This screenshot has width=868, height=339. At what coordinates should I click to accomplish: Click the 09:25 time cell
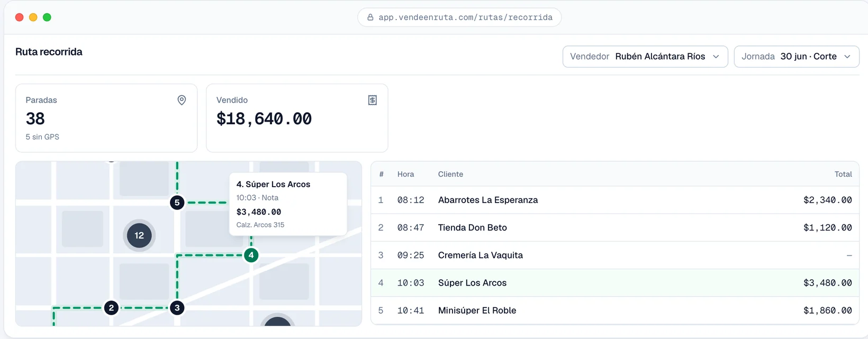click(x=411, y=255)
